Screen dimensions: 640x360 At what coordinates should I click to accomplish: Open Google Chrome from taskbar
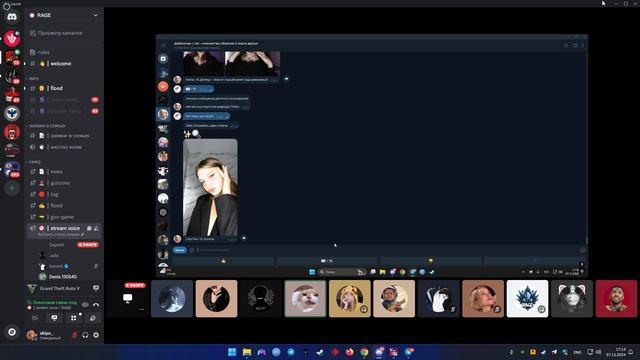[x=364, y=352]
